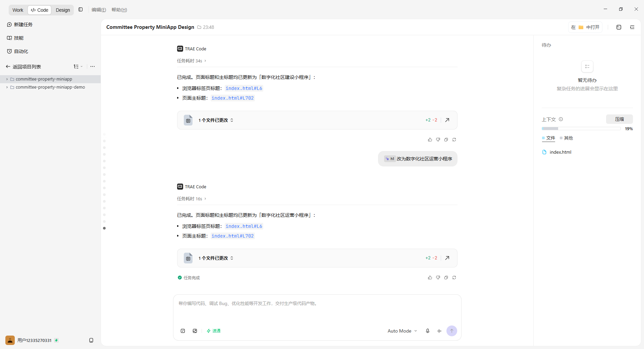The height and width of the screenshot is (349, 644).
Task: Select committee-property-miniapp-demo project row
Action: (50, 87)
